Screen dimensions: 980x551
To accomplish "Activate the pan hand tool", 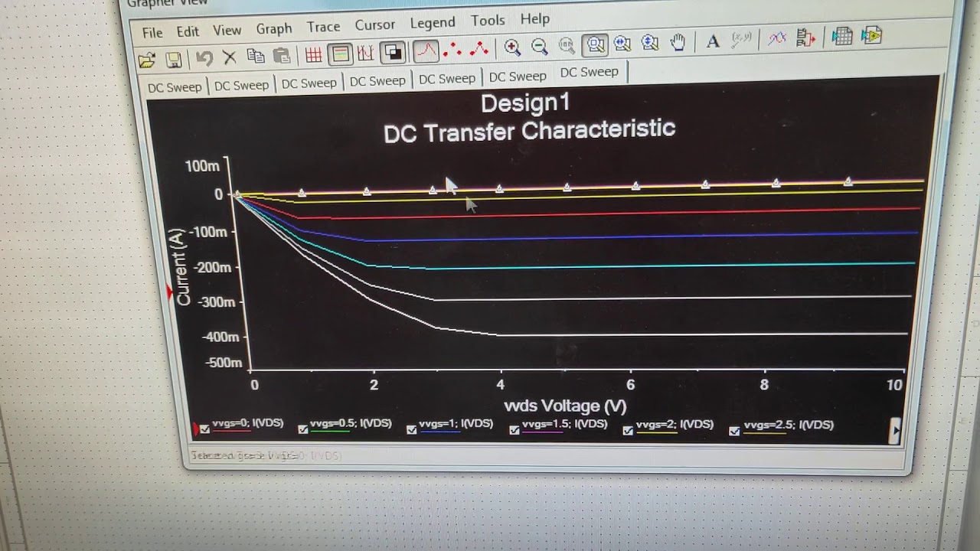I will tap(678, 42).
